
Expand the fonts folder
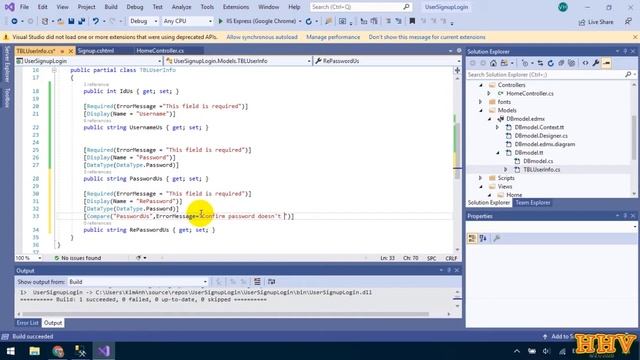[481, 102]
